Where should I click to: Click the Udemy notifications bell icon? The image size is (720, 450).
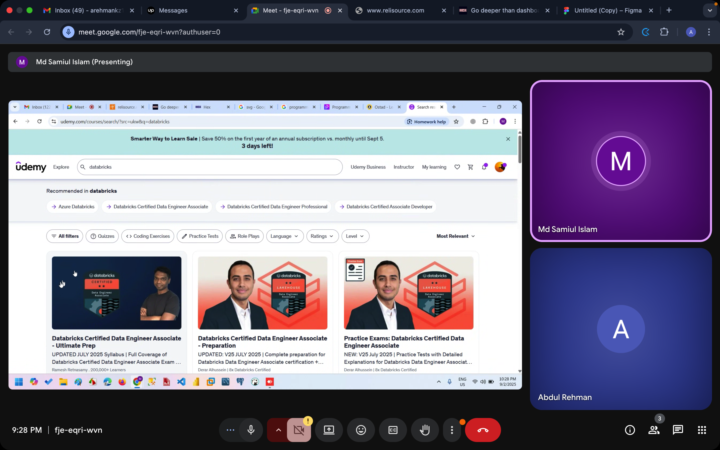tap(484, 167)
